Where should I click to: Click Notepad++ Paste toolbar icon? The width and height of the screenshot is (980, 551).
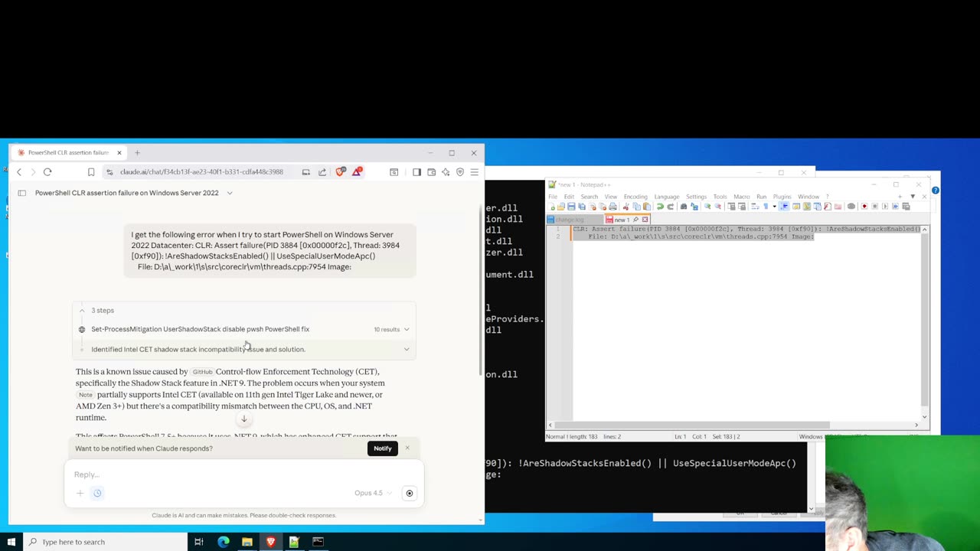pos(647,206)
